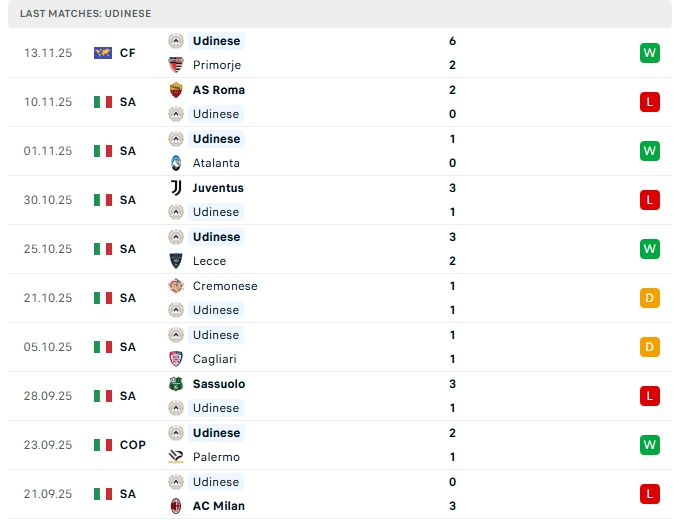Click the Palermo team logo

click(176, 457)
